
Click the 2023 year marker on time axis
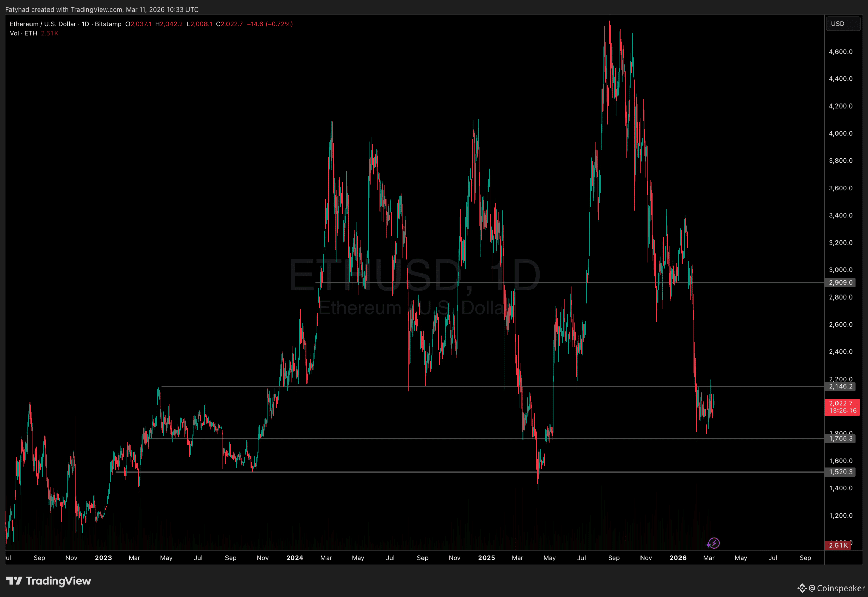click(103, 558)
